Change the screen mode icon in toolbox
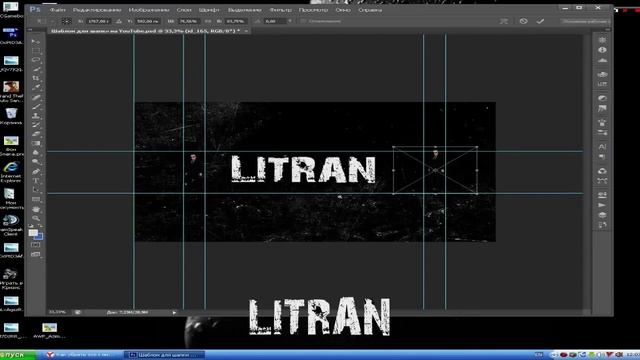Image resolution: width=640 pixels, height=360 pixels. [36, 255]
